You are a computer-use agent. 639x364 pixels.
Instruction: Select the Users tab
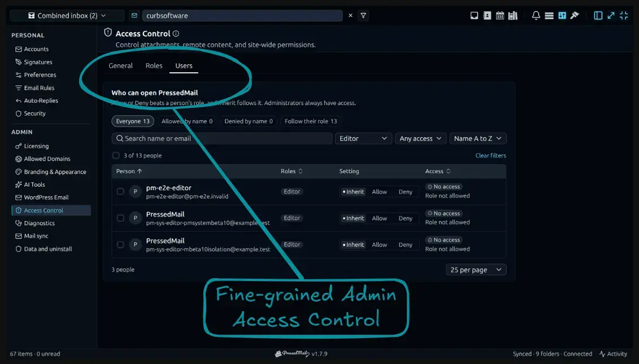(184, 65)
